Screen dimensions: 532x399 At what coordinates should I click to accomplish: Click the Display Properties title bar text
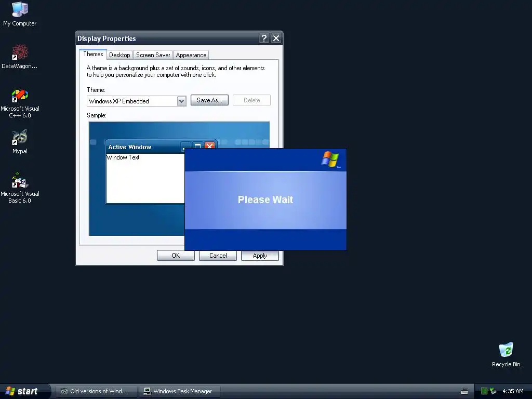coord(107,38)
